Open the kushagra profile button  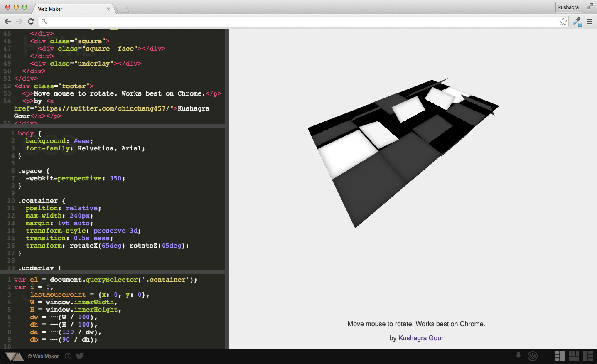point(568,7)
